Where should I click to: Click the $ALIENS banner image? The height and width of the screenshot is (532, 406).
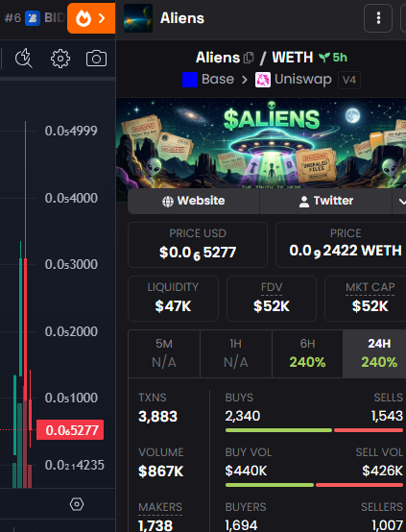261,143
